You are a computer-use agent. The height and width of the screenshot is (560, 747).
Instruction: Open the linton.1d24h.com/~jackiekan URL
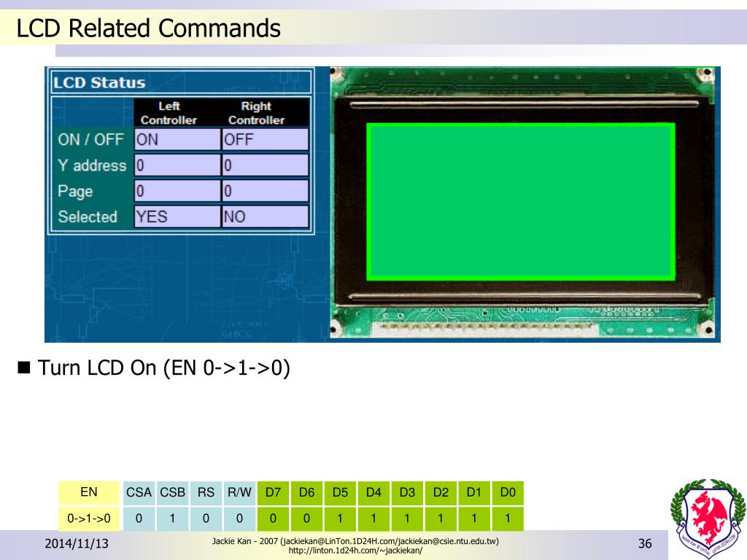[355, 551]
